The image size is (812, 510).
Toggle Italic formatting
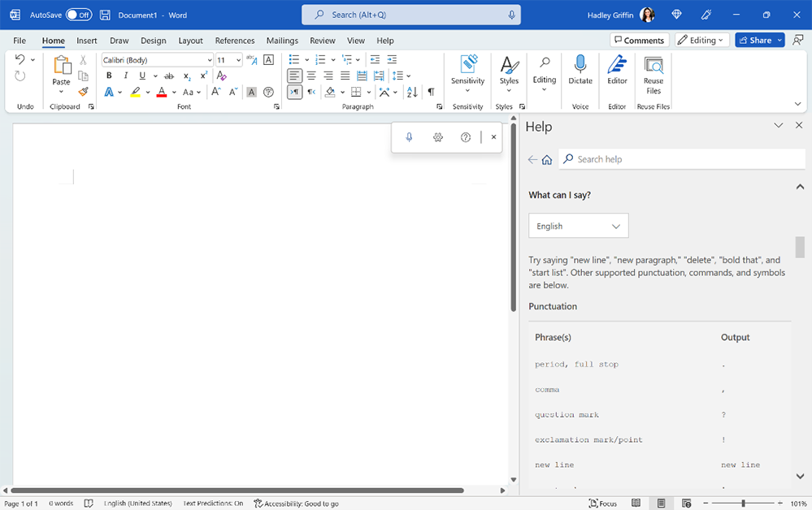[125, 76]
